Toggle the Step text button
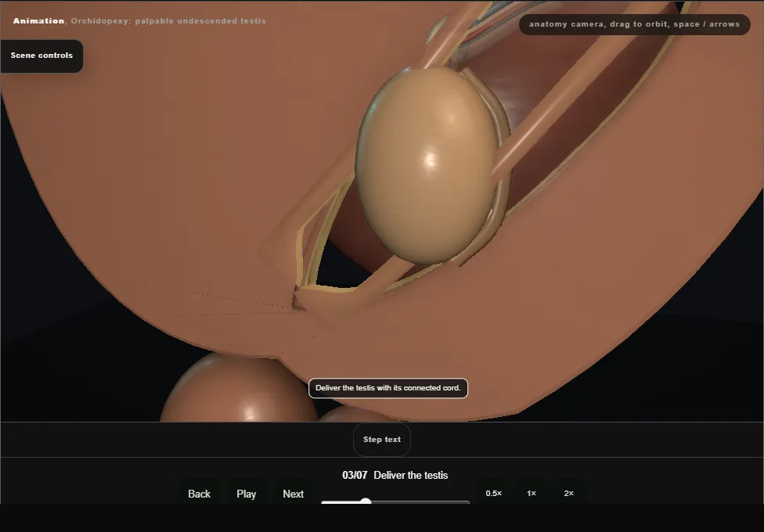Screen dimensions: 764x532 pos(382,440)
